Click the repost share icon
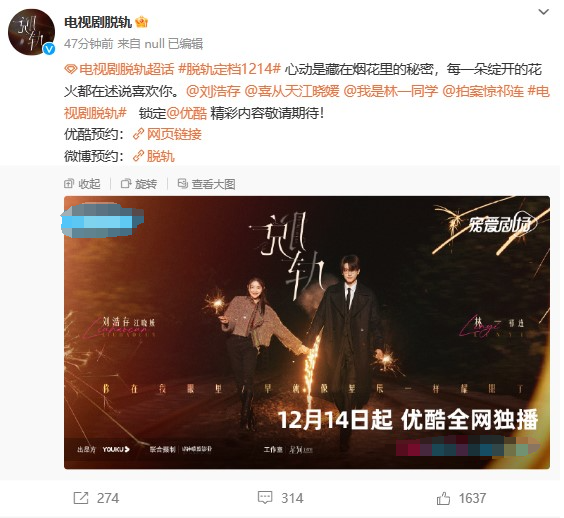 tap(81, 498)
